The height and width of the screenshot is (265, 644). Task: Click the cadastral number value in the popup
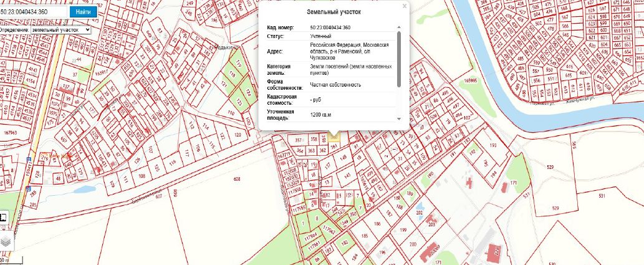click(x=330, y=27)
